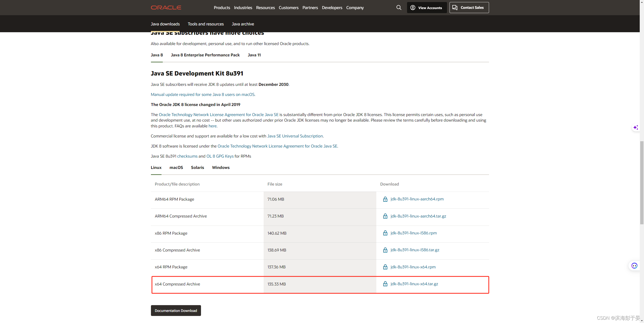Viewport: 644px width, 323px height.
Task: Click lock icon beside jdk-8u391-linux-i586.rpm
Action: coord(385,233)
